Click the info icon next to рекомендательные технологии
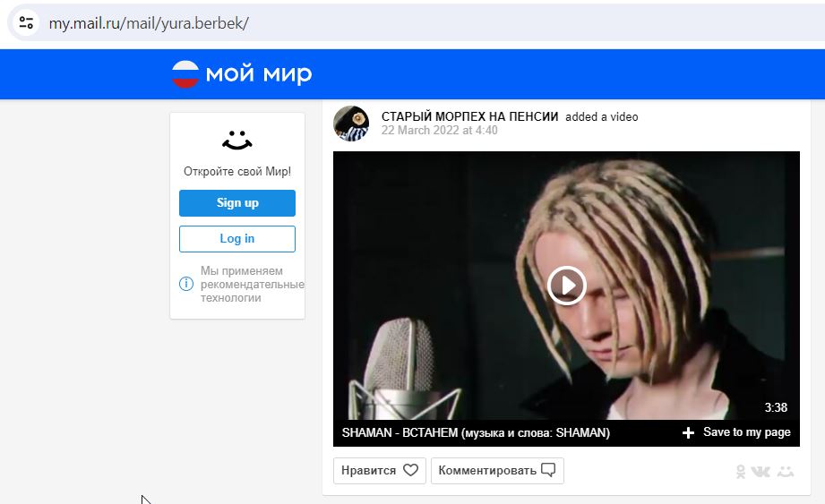This screenshot has width=825, height=504. 186,284
